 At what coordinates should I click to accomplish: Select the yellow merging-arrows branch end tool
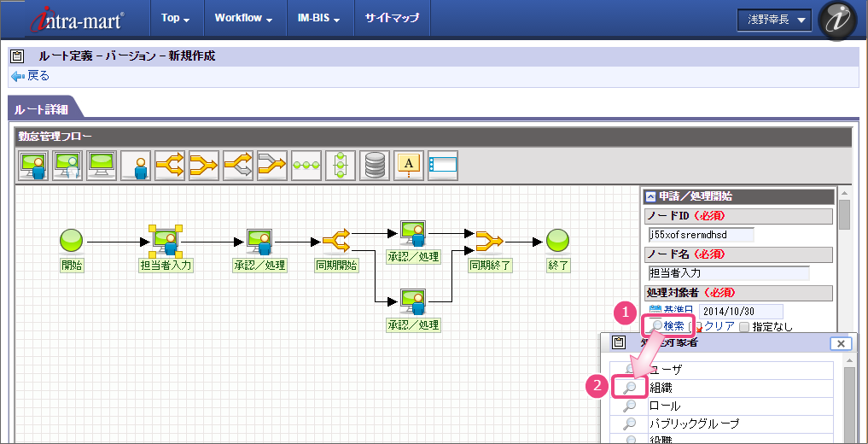204,166
